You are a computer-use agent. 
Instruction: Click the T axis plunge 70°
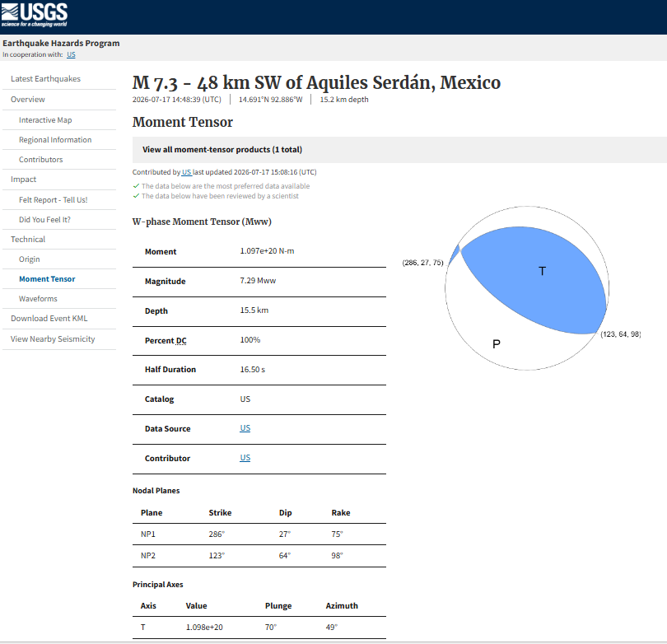click(271, 627)
